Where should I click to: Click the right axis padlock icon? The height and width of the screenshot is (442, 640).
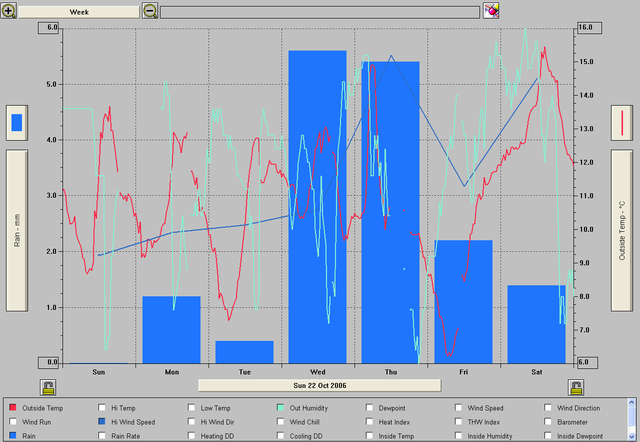pos(576,386)
